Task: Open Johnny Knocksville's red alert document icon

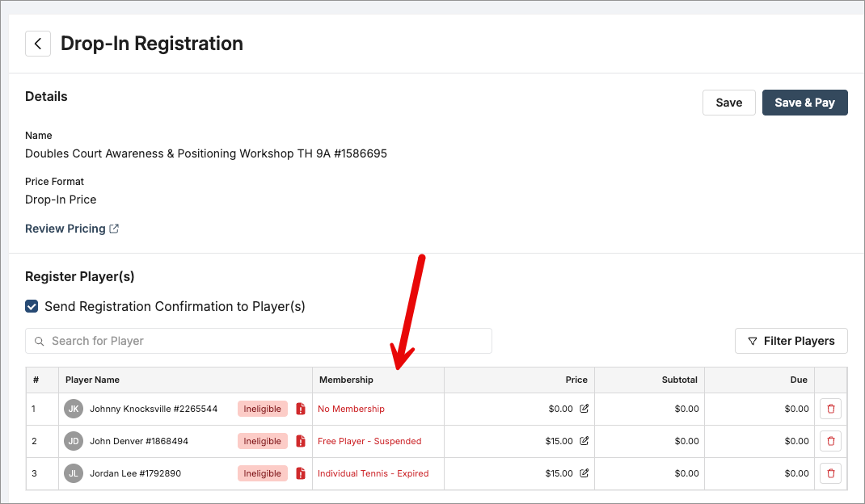Action: pos(301,409)
